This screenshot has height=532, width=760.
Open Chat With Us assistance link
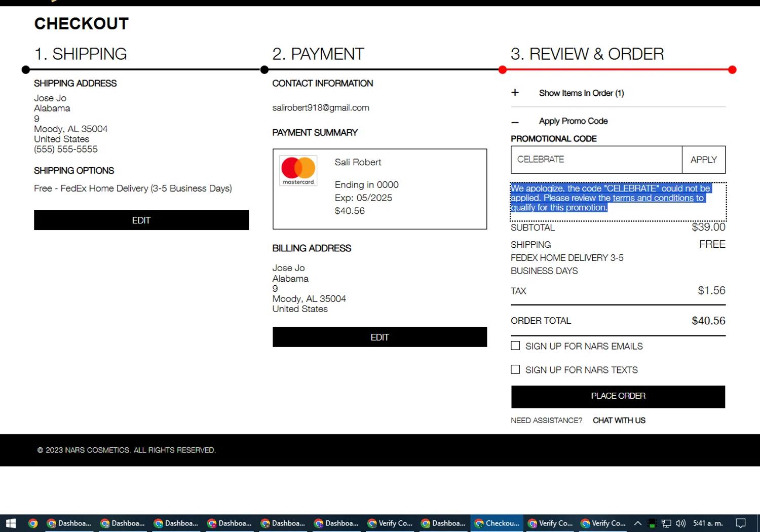[x=619, y=421]
